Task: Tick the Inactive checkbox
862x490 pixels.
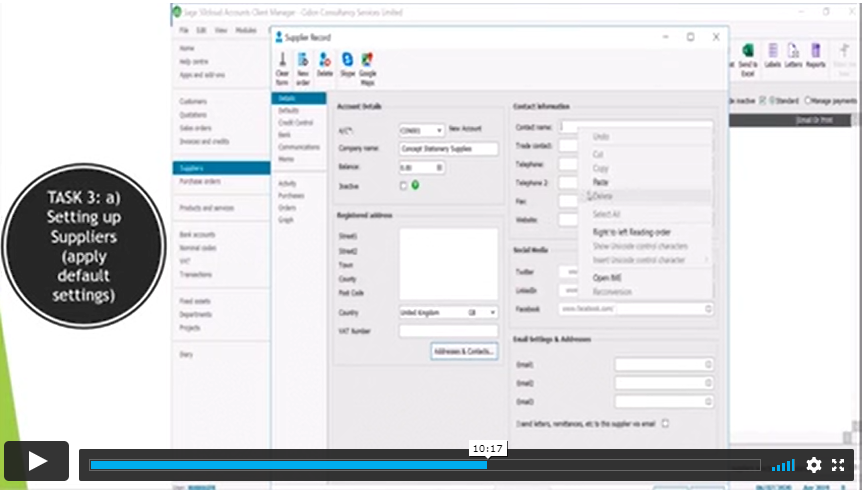Action: tap(403, 186)
